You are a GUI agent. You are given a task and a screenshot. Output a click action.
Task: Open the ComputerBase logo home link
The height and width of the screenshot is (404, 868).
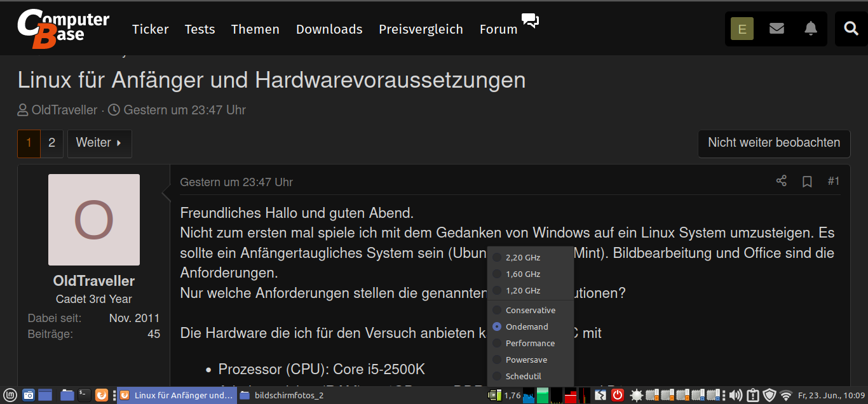(x=63, y=29)
